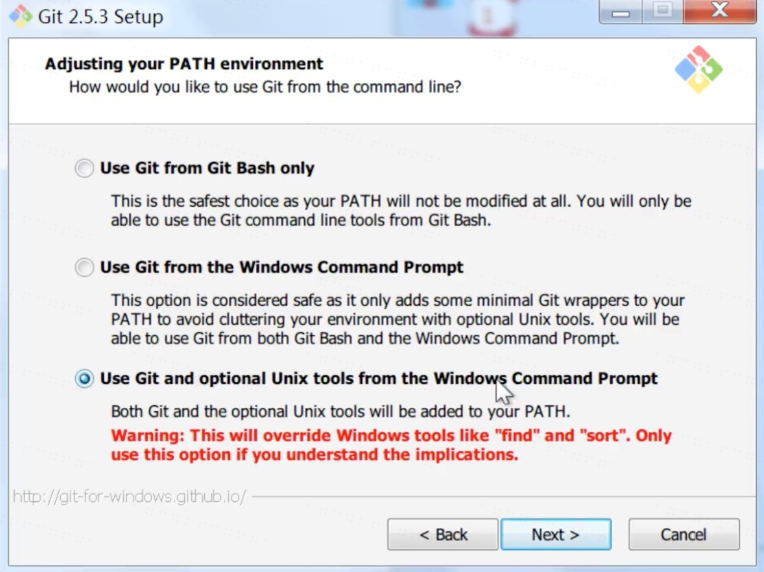764x572 pixels.
Task: Select Use Git from Git Bash only
Action: (x=84, y=168)
